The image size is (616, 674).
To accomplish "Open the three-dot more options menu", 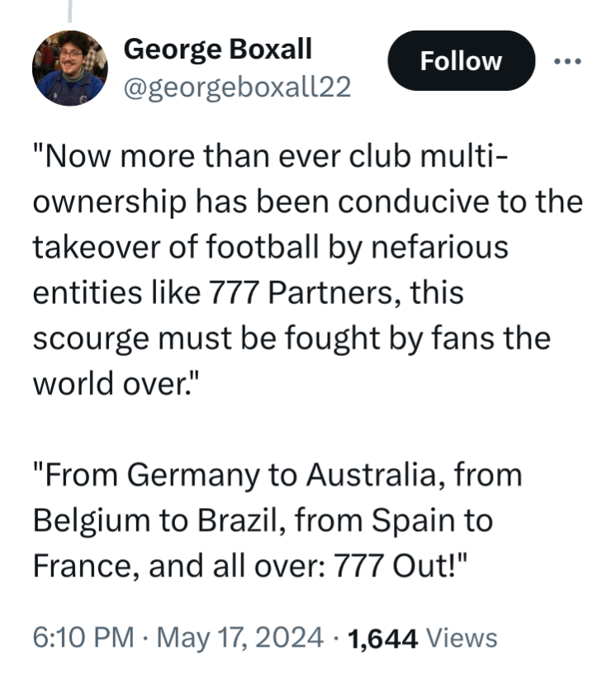I will (567, 61).
